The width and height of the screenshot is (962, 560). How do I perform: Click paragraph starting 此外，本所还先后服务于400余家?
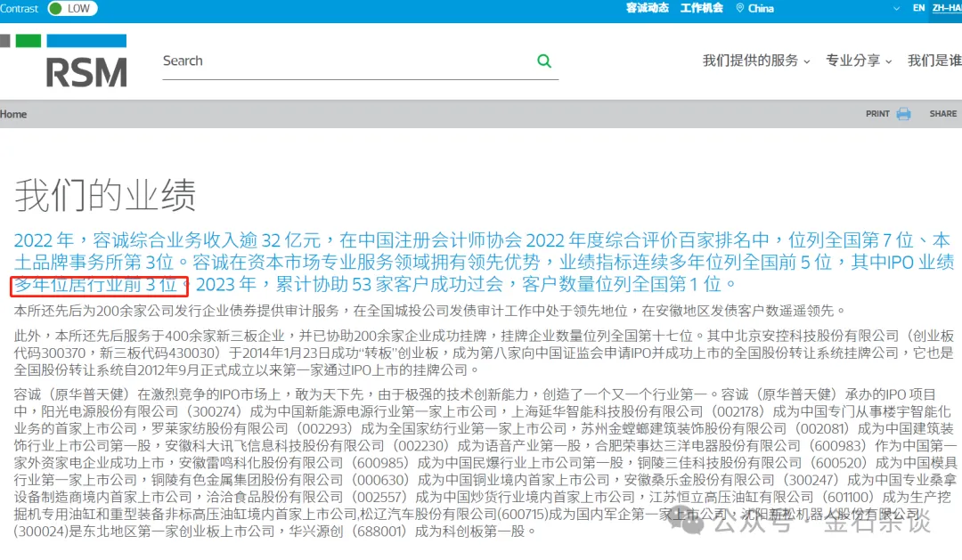click(x=484, y=353)
